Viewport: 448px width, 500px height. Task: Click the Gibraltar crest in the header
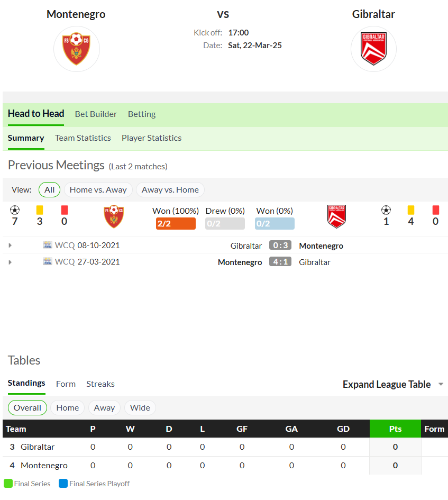point(373,49)
